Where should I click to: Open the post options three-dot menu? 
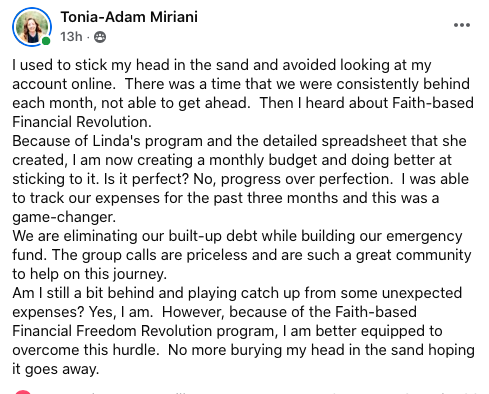[x=462, y=25]
